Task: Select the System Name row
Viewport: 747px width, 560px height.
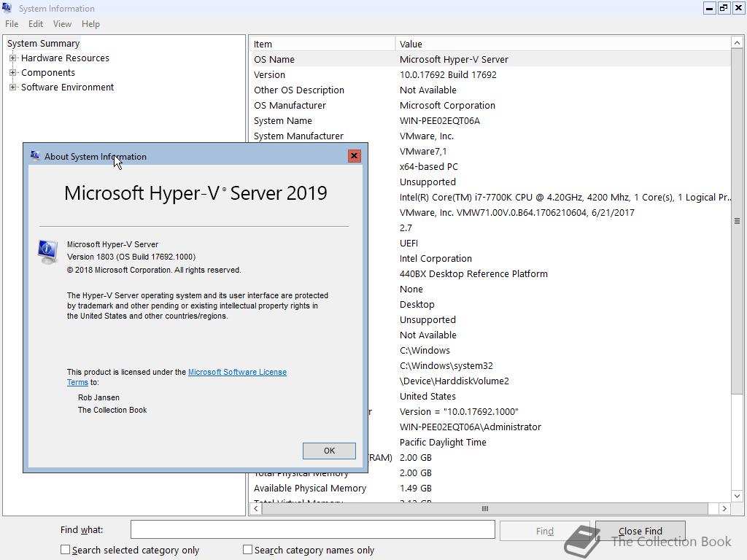Action: (x=489, y=120)
